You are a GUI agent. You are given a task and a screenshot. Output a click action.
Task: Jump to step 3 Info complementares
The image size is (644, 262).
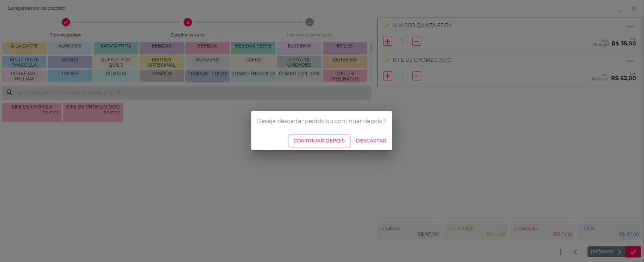(x=309, y=23)
